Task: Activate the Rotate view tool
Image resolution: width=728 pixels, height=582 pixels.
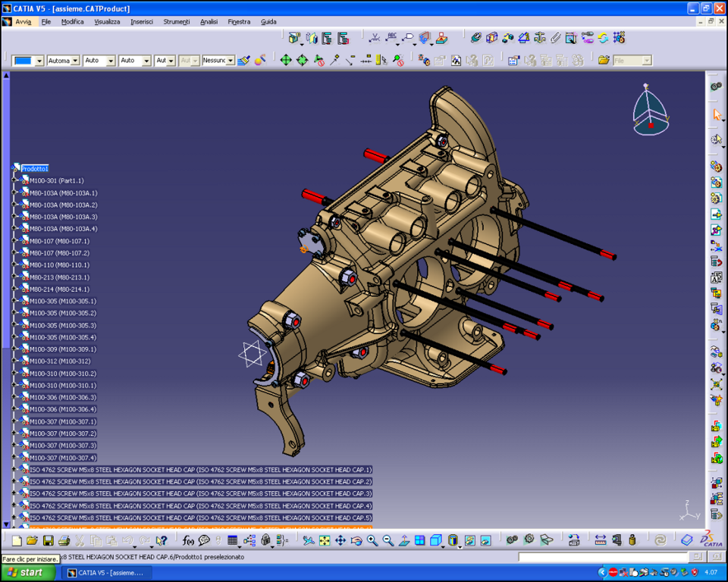Action: tap(356, 540)
